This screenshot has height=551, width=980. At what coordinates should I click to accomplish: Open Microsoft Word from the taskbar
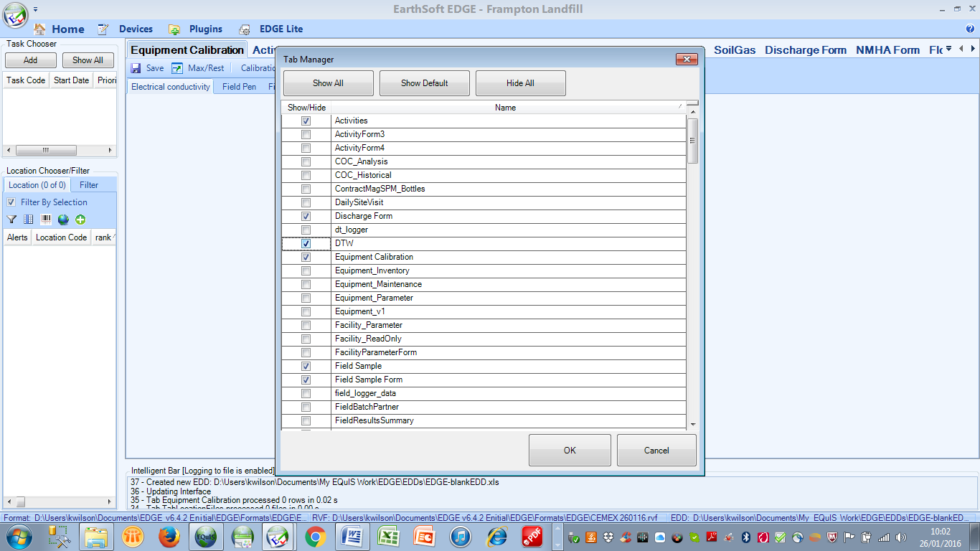coord(352,537)
